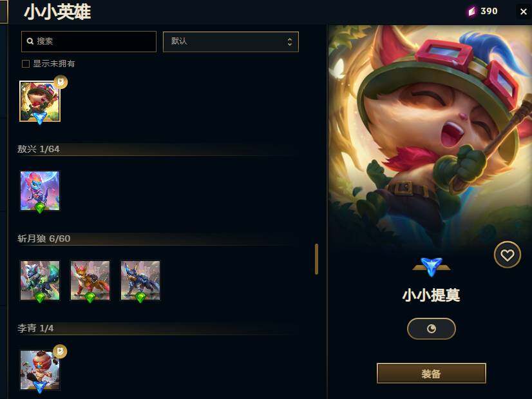This screenshot has width=532, height=399.
Task: Click green gem on 敖兴 thumbnail
Action: (x=40, y=208)
